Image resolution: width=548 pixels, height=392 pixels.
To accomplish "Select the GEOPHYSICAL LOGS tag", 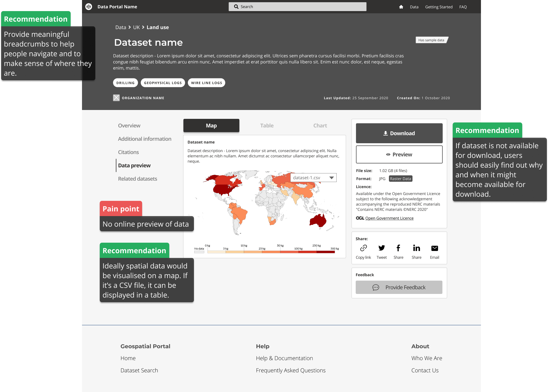I will (x=163, y=83).
